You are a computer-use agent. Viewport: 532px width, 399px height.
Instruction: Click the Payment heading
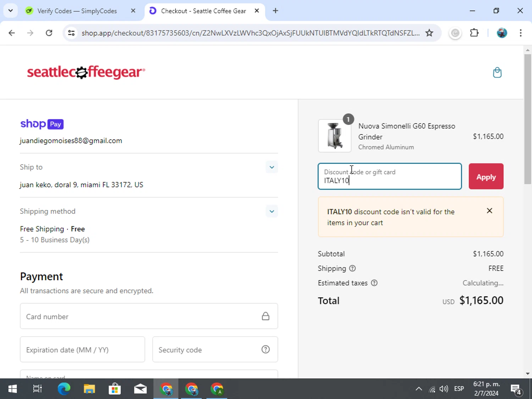(41, 276)
